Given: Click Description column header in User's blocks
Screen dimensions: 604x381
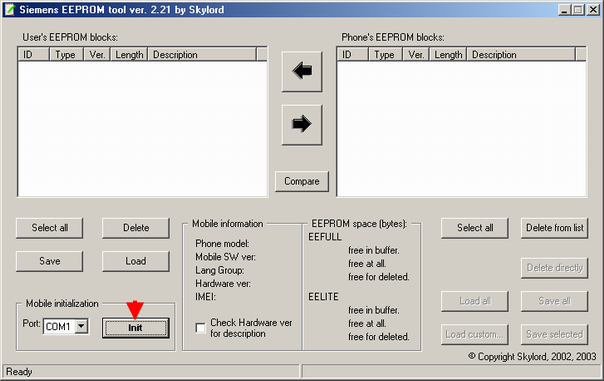Looking at the screenshot, I should [x=202, y=55].
